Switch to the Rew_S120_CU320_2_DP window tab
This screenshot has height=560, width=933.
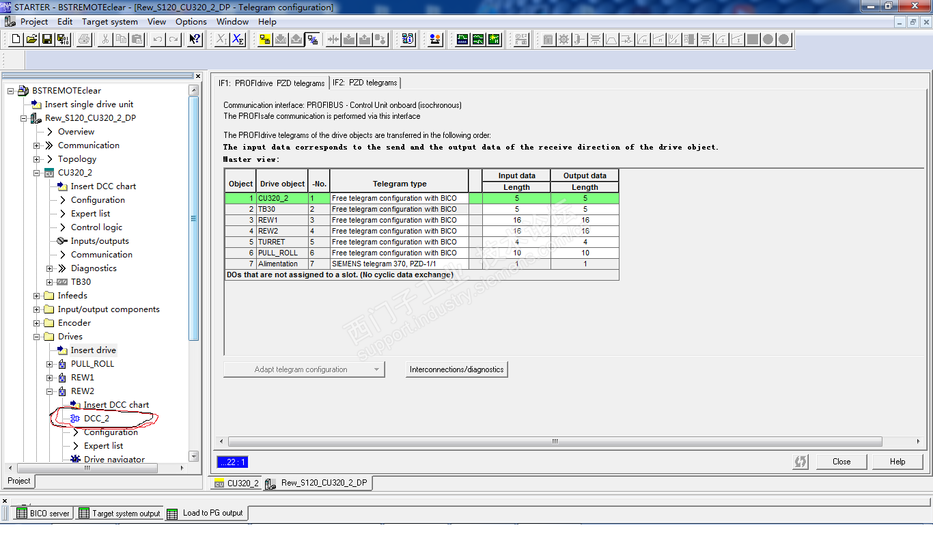(x=318, y=483)
